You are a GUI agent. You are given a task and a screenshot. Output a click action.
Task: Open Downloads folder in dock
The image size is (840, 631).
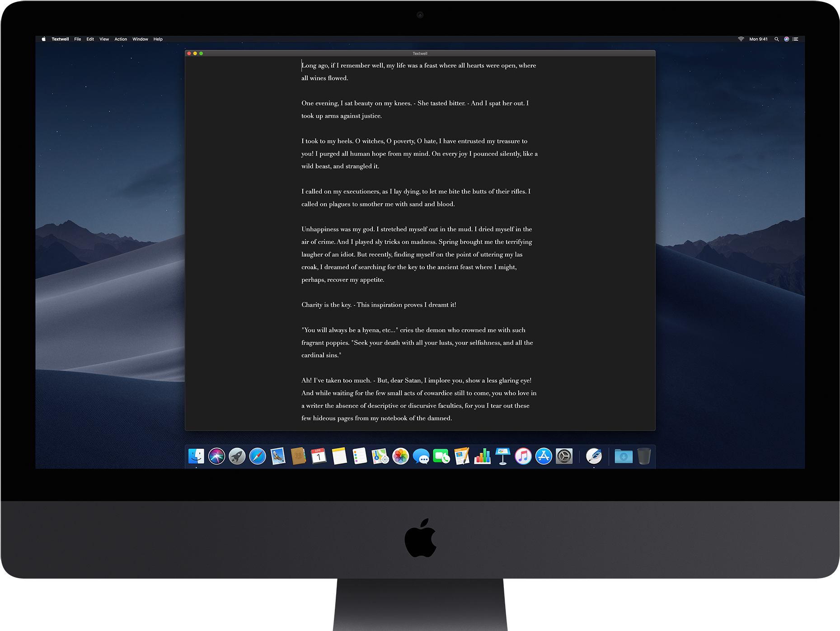click(x=624, y=456)
